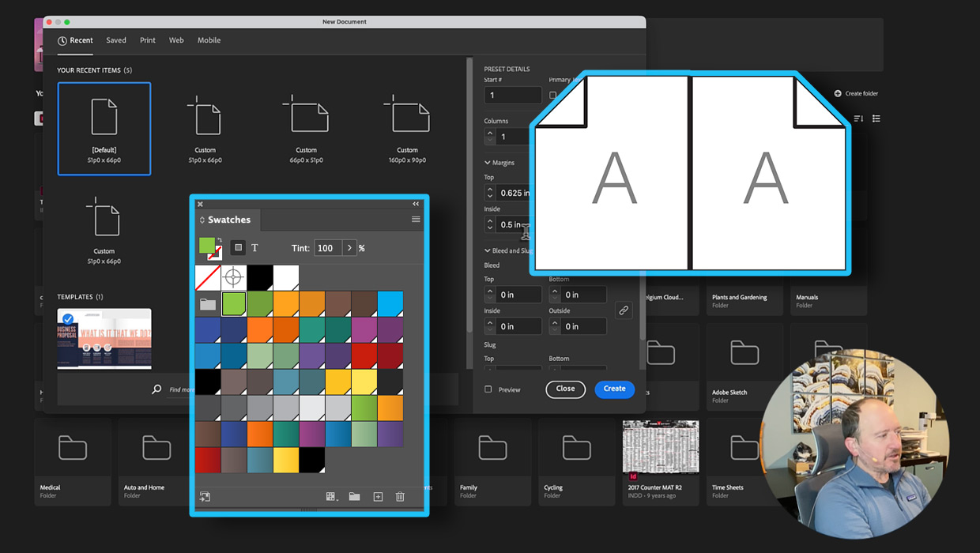
Task: Select the cyan swatch in swatches grid
Action: [x=390, y=303]
